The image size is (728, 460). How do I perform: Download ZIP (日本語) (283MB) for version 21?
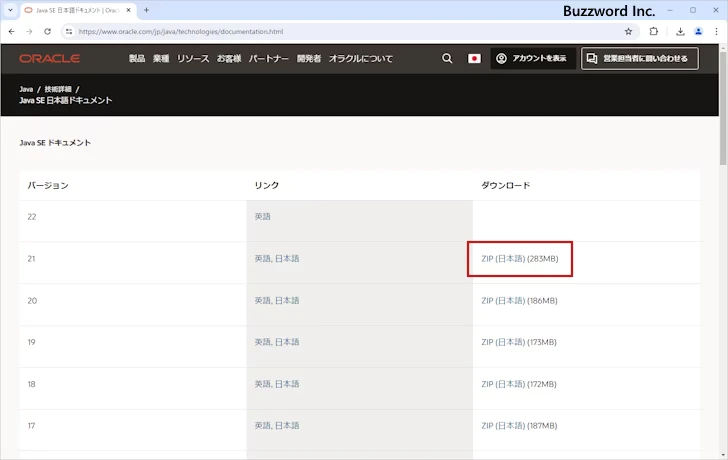520,259
